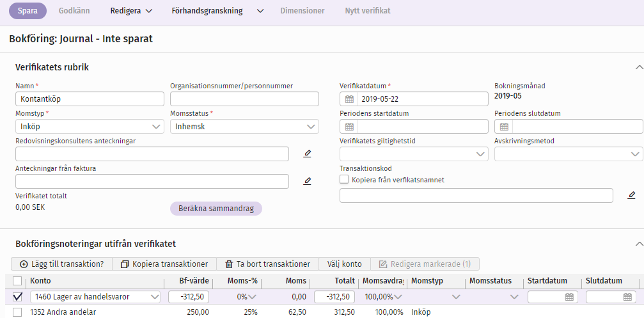Screen dimensions: 644x318
Task: Click the Bf-värde field showing -312,50
Action: (x=189, y=297)
